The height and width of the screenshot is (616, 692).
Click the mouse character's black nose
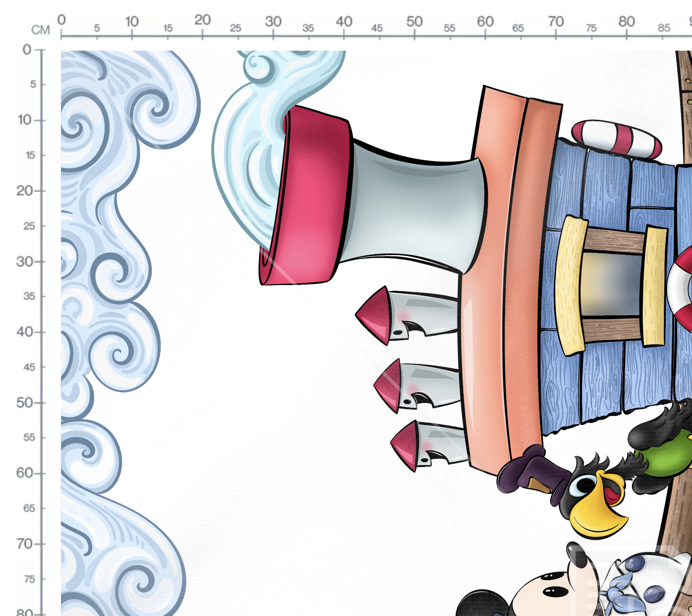574,552
